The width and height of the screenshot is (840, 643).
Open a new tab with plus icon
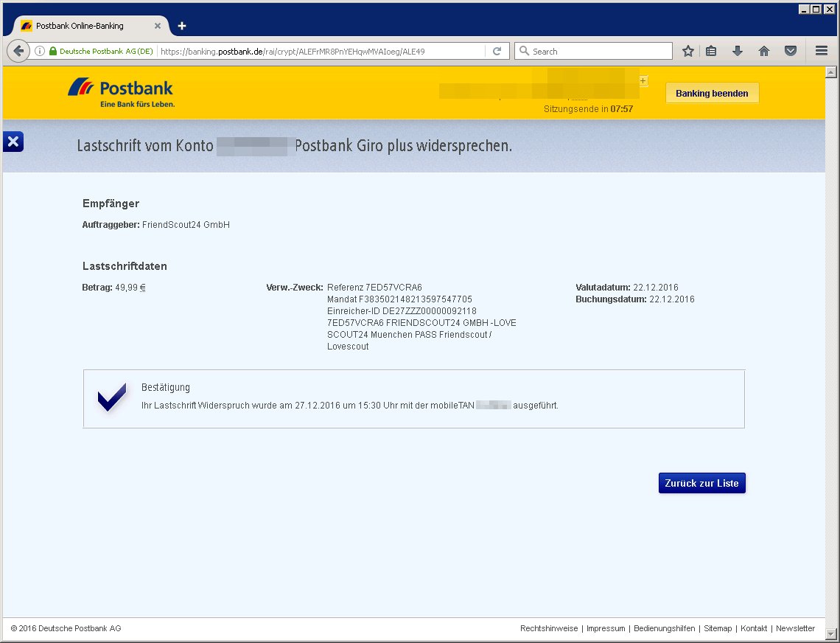click(x=182, y=26)
